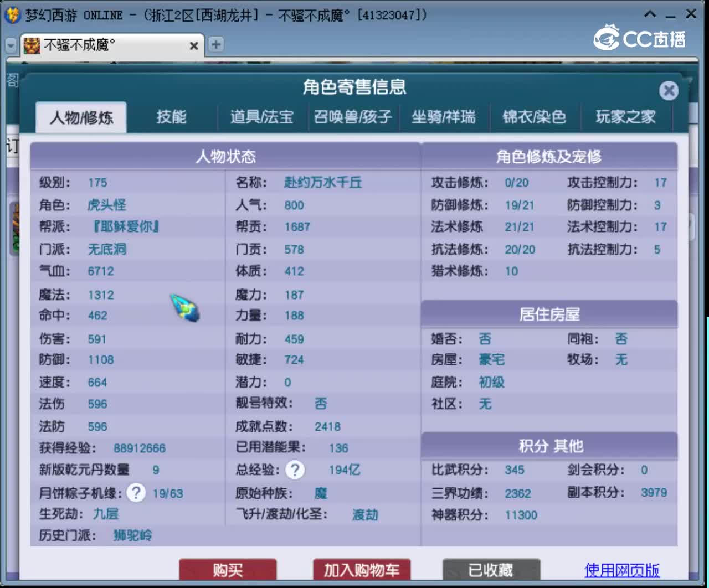This screenshot has width=709, height=588.
Task: Open the tab list dropdown arrow
Action: [x=11, y=45]
